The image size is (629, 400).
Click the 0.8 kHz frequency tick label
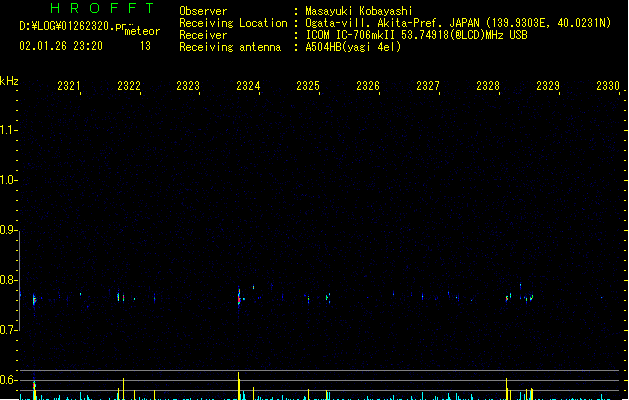pyautogui.click(x=8, y=280)
